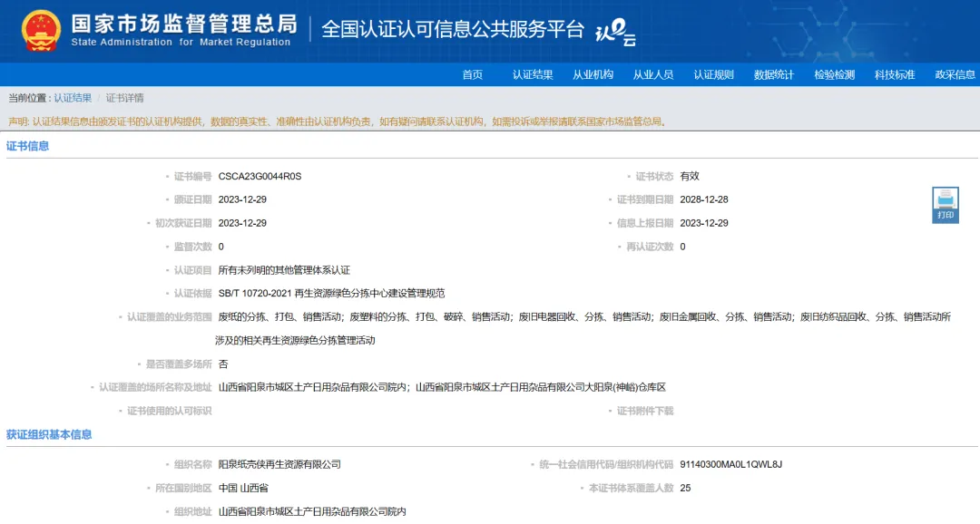980x524 pixels.
Task: Click the 是否覆盖多场所 value 否
Action: click(x=223, y=364)
